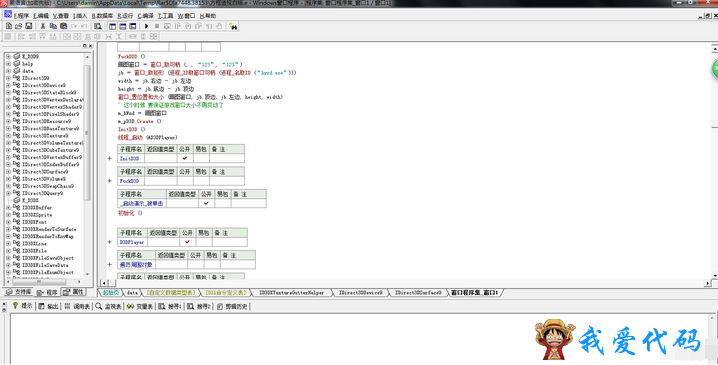Expand the FuckD3D subroutine with plus sign
This screenshot has height=365, width=718.
[109, 180]
